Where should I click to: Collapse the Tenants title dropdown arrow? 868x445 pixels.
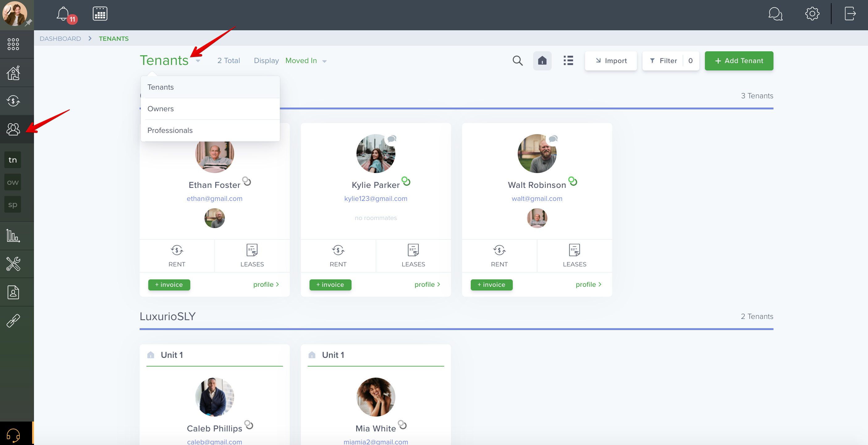click(x=198, y=61)
